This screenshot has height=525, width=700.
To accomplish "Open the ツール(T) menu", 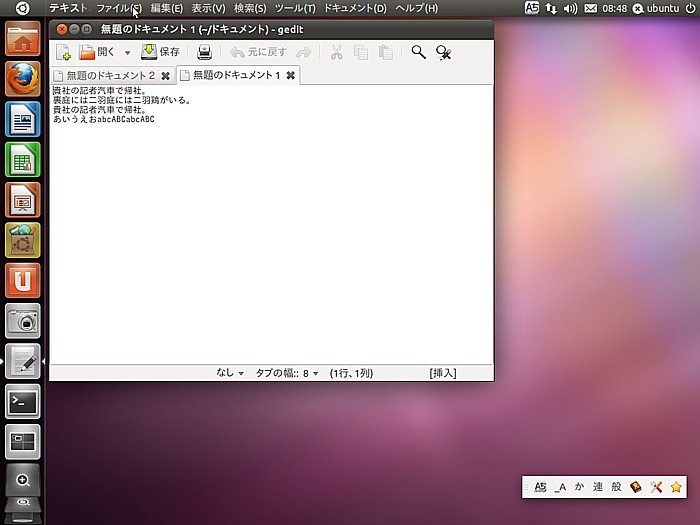I will pos(295,8).
